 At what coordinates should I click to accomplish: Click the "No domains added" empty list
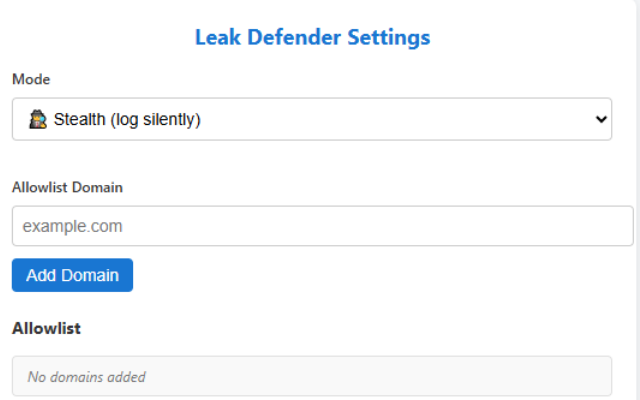pos(86,377)
